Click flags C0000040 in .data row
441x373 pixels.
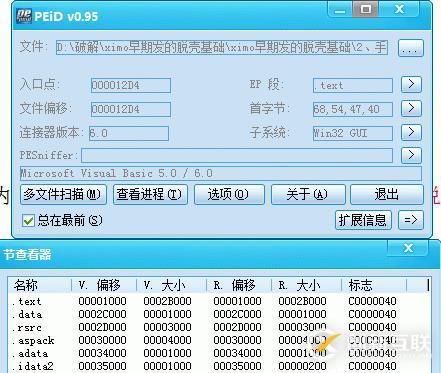pyautogui.click(x=372, y=314)
